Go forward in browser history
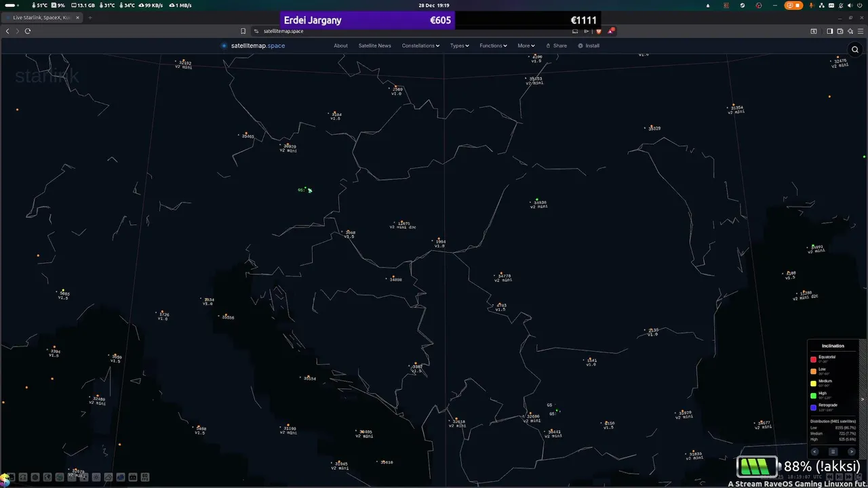Image resolution: width=868 pixels, height=488 pixels. (x=17, y=31)
